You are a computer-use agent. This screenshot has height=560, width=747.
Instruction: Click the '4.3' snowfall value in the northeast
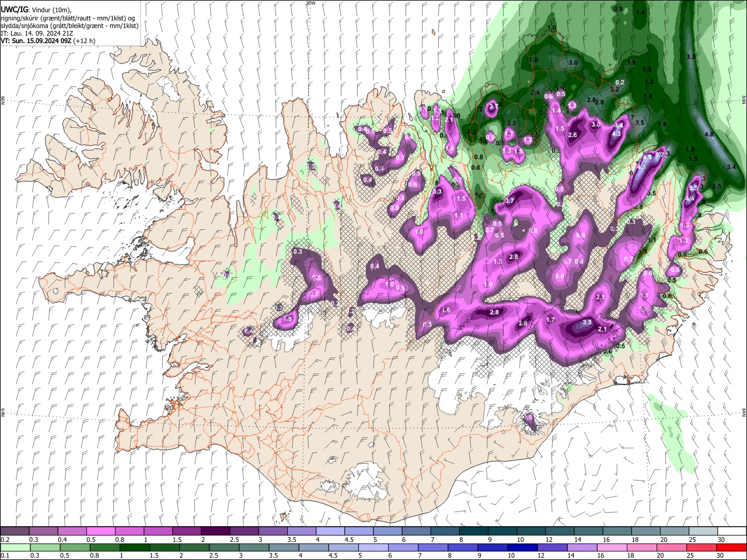click(x=616, y=134)
